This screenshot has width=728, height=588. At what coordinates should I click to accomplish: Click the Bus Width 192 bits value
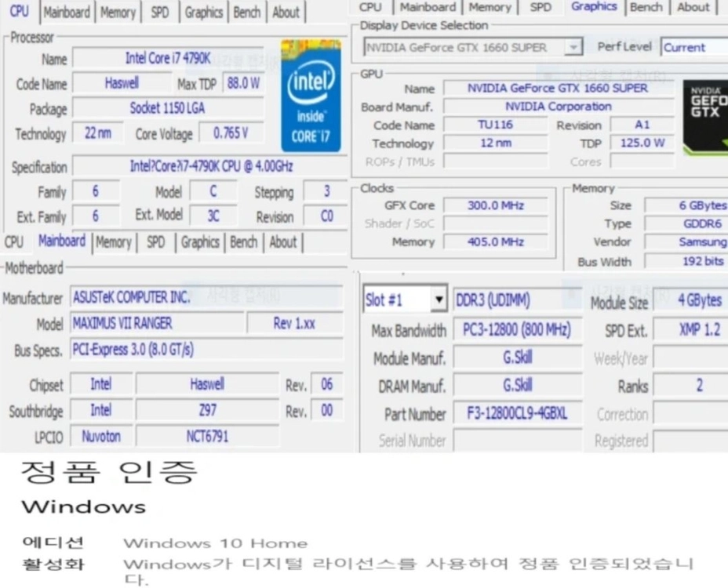point(686,262)
